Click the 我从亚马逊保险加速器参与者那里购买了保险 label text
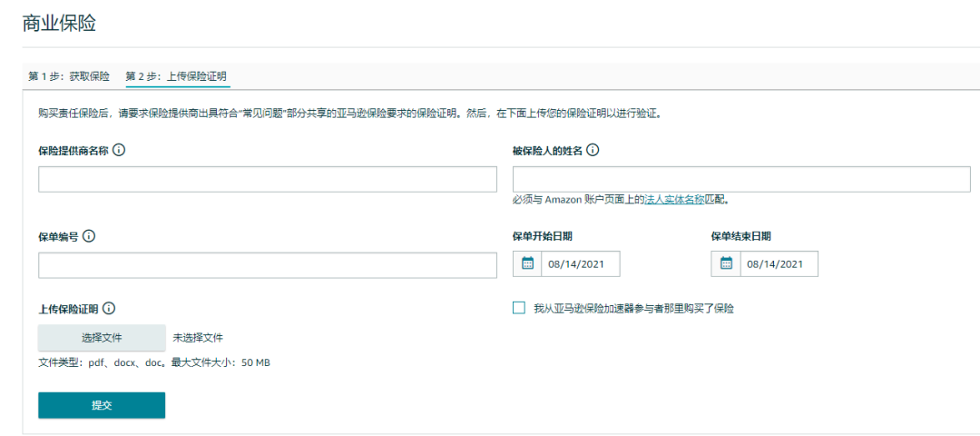Screen dimensions: 980x436 (x=633, y=309)
